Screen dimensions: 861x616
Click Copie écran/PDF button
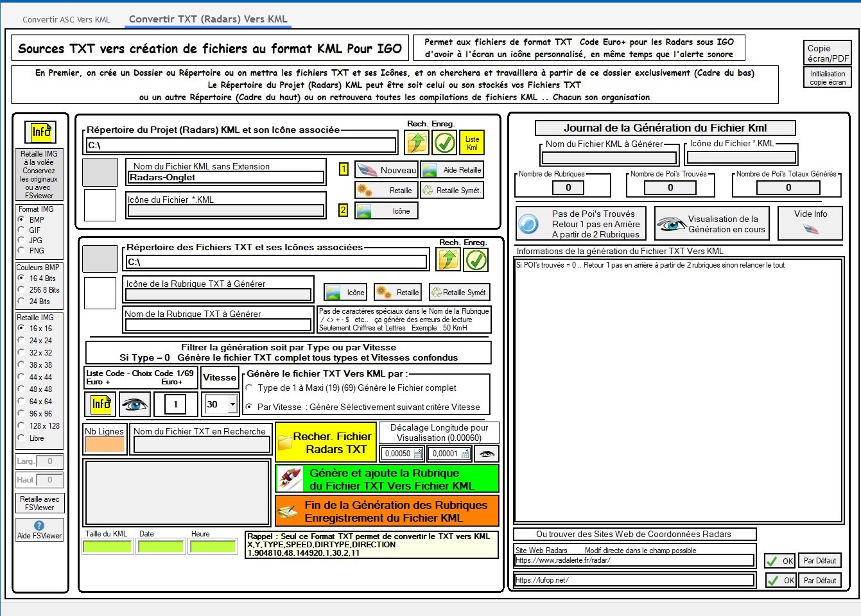click(x=828, y=53)
